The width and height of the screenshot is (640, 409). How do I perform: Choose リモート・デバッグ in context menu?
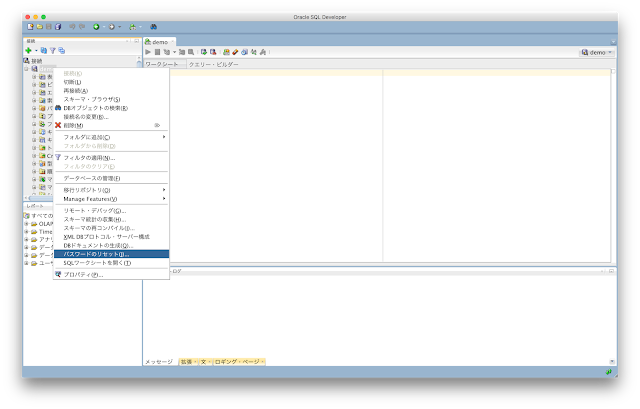pos(111,211)
